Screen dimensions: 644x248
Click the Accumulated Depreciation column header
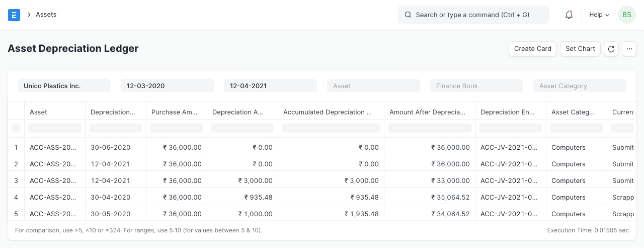pos(331,112)
